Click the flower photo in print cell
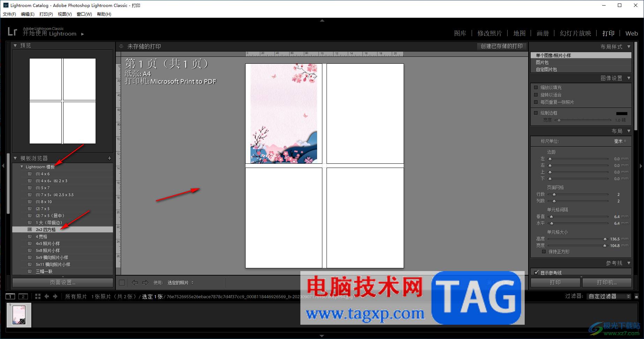The image size is (644, 339). [284, 114]
